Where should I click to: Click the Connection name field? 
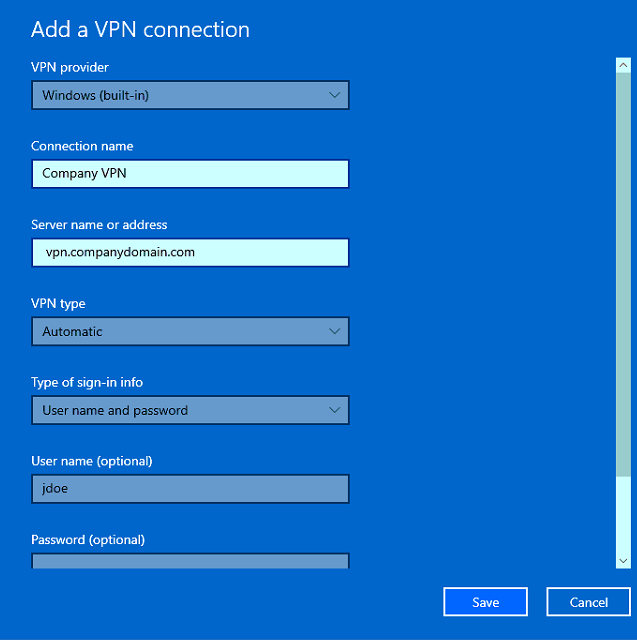coord(190,174)
